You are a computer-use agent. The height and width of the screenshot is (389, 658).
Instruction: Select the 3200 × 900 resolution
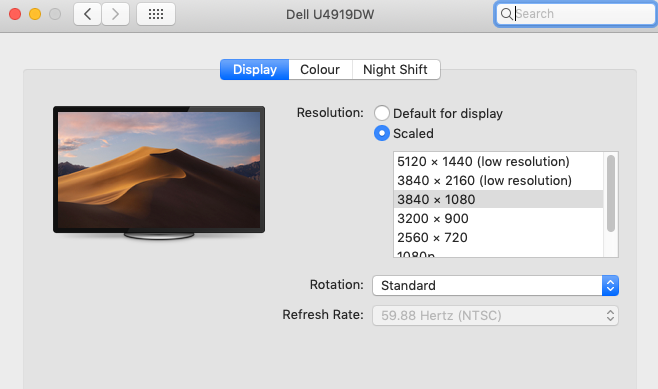click(499, 218)
